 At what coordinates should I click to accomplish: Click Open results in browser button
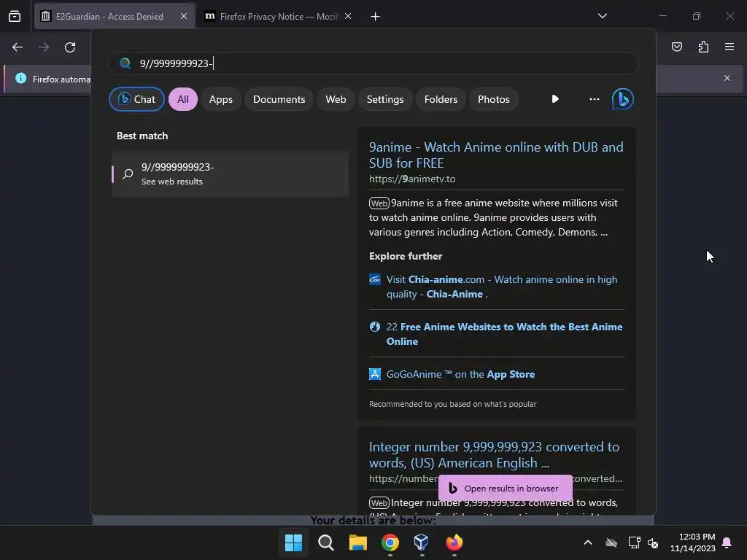pos(505,488)
